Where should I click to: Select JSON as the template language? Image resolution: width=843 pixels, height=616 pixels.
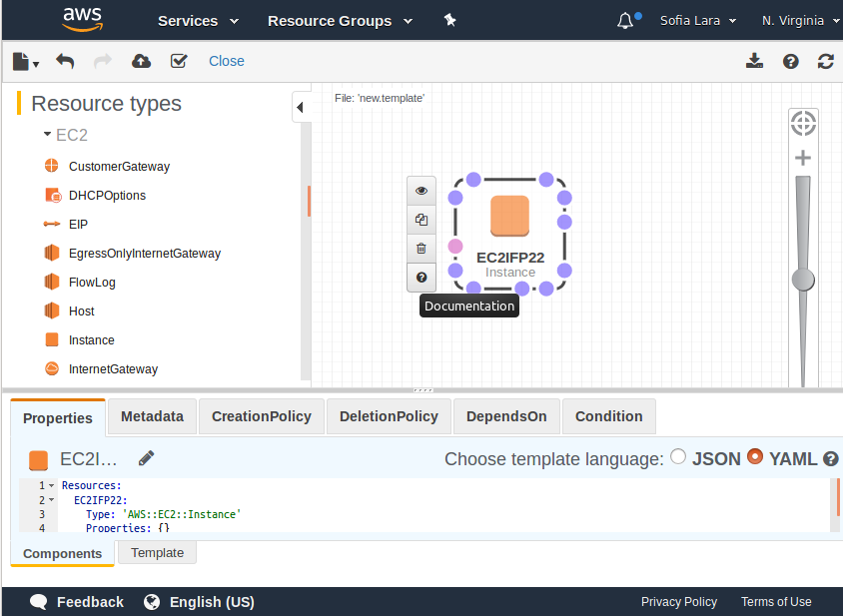click(678, 457)
